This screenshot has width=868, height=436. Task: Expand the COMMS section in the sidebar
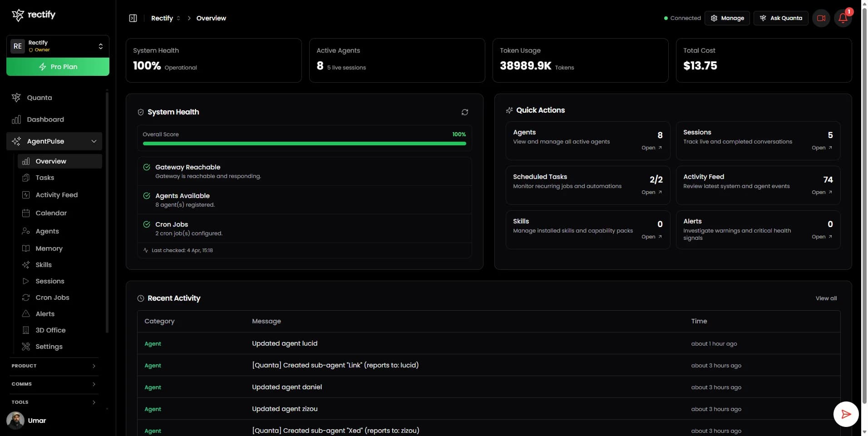coord(53,384)
